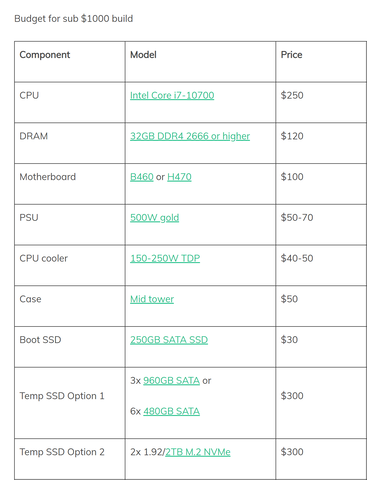Open the Intel Core i7-10700 link
Screen dimensions: 367x480
pyautogui.click(x=172, y=95)
